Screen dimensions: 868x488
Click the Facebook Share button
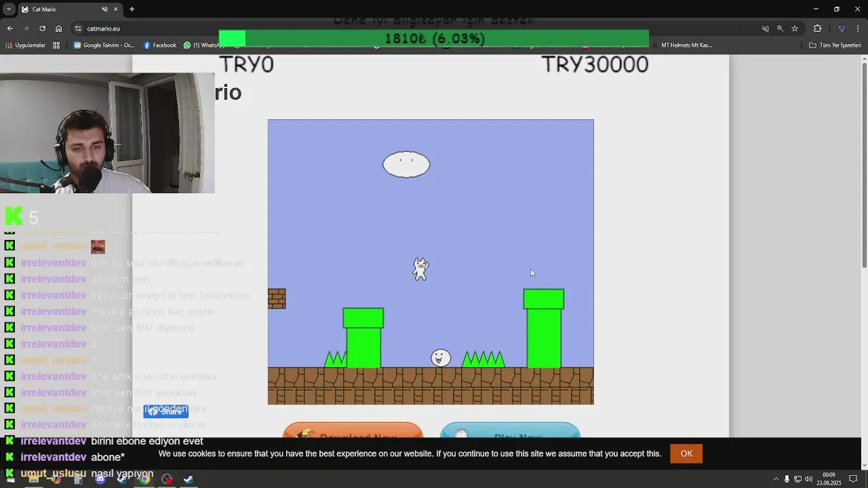(x=166, y=411)
